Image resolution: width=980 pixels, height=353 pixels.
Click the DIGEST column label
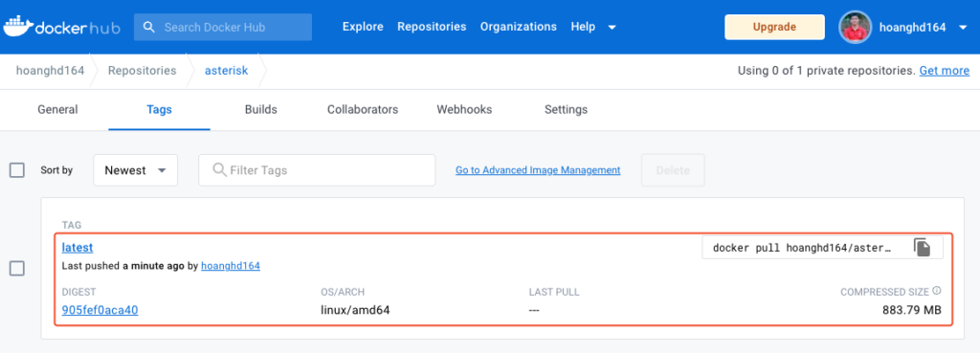tap(78, 292)
